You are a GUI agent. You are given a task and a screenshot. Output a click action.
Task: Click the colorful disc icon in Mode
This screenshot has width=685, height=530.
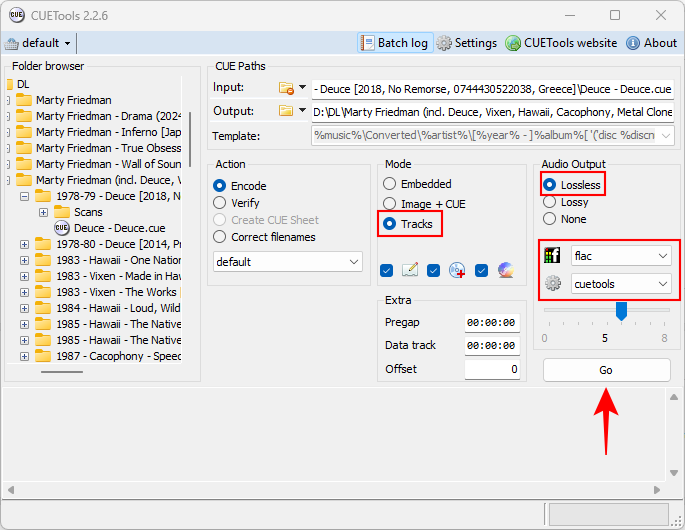click(505, 270)
